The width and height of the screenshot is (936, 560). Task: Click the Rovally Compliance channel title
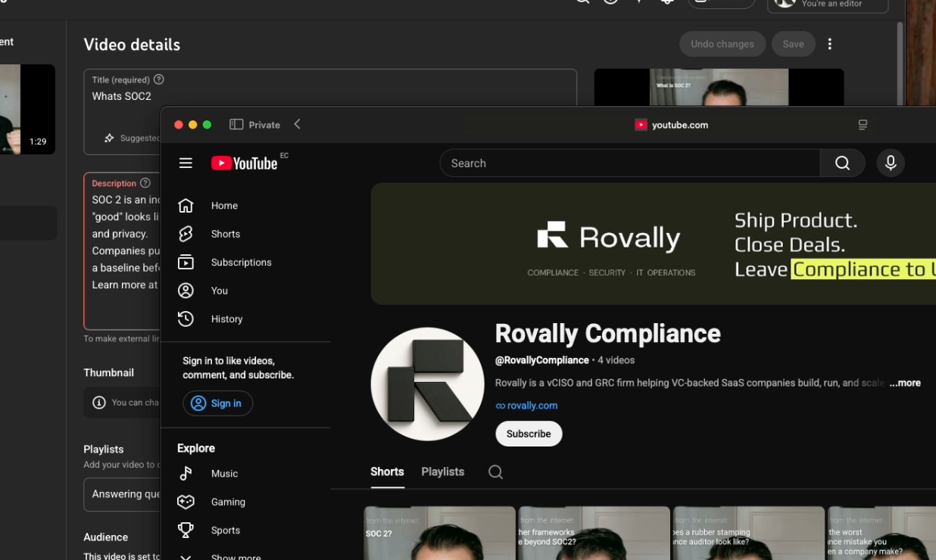pyautogui.click(x=607, y=334)
